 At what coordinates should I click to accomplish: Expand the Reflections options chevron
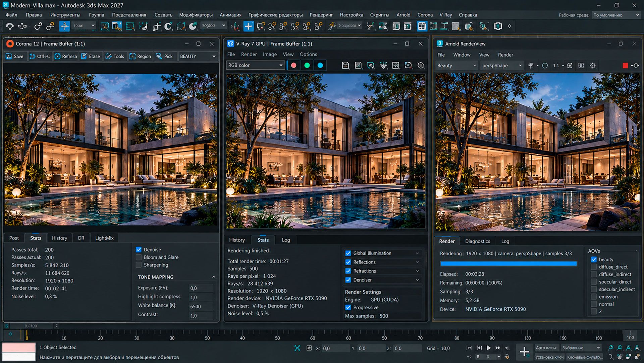417,262
